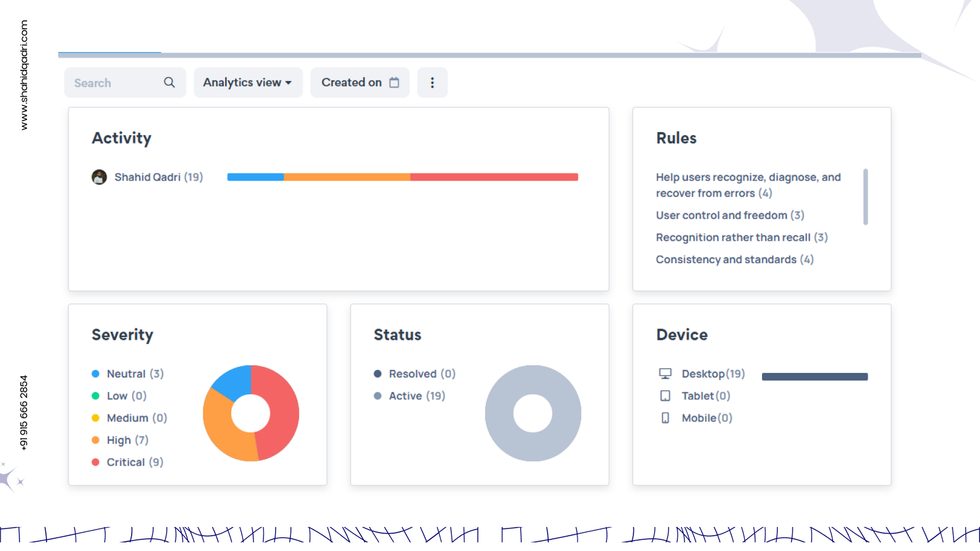Click the search magnifier icon
The image size is (980, 551).
coord(169,83)
